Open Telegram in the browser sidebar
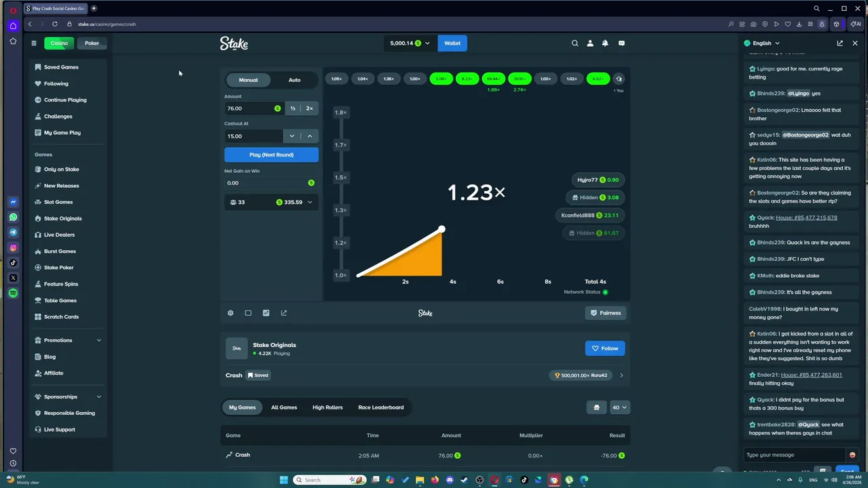 (13, 232)
